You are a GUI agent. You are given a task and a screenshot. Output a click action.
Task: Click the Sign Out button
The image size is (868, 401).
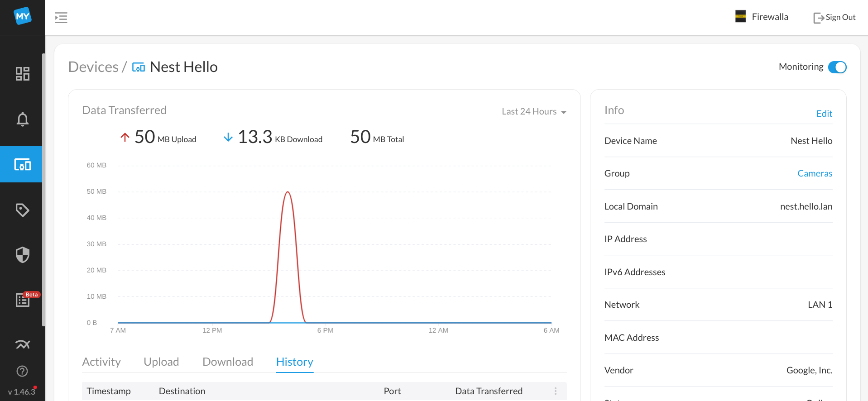pos(834,17)
